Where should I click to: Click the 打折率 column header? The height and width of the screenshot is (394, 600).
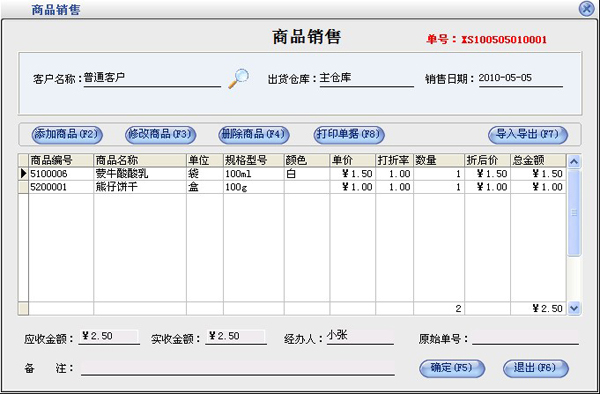395,160
